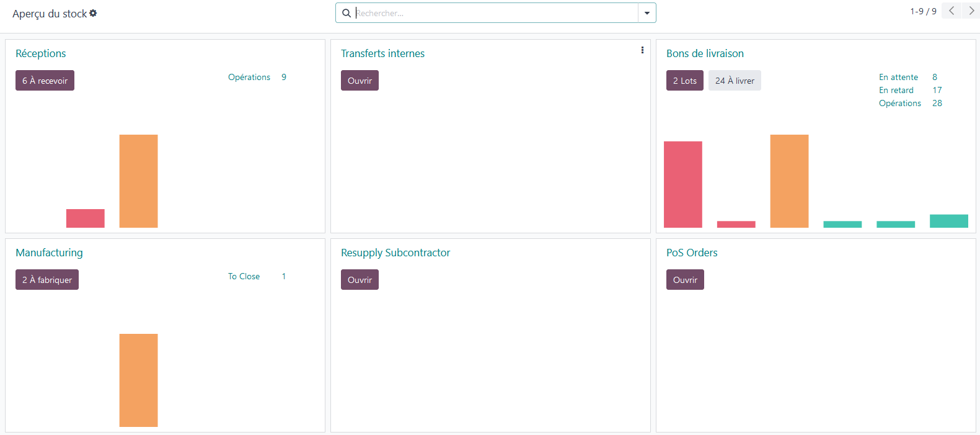Open PoS Orders with Ouvrir button

pos(685,280)
